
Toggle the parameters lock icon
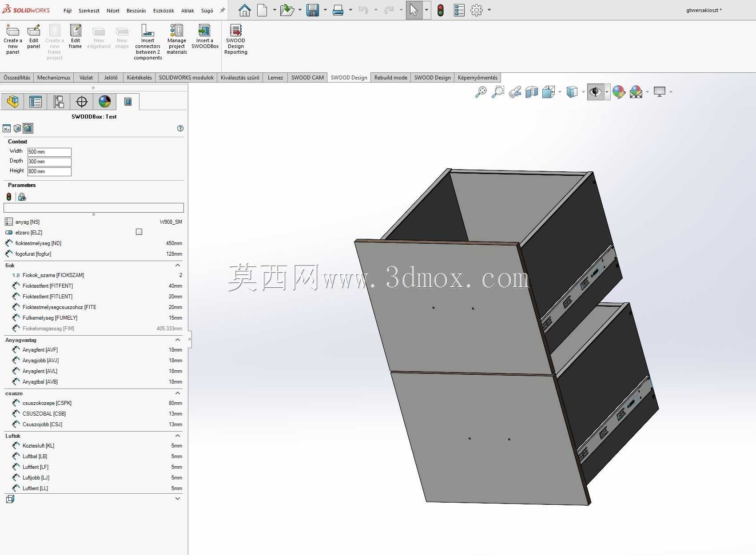22,197
